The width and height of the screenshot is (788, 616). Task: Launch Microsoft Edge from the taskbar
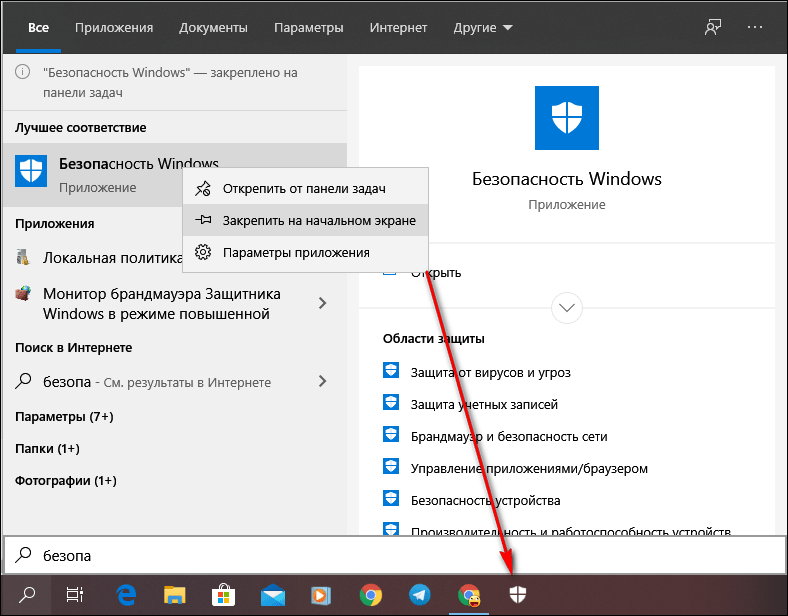pos(126,595)
